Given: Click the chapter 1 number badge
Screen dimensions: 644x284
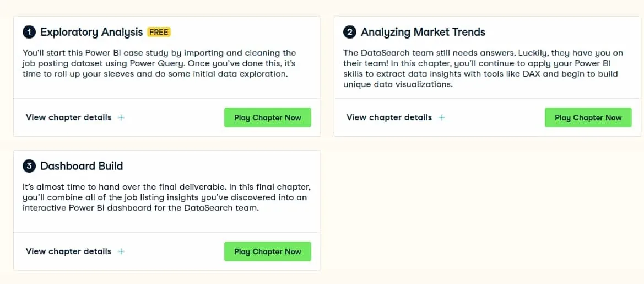Looking at the screenshot, I should click(29, 32).
